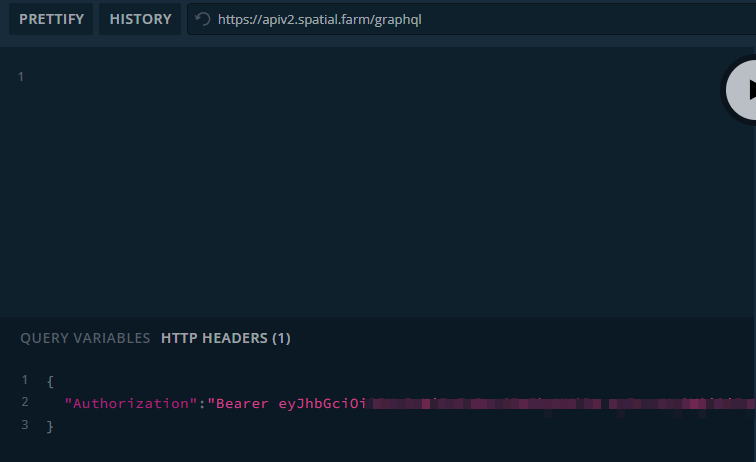Viewport: 756px width, 462px height.
Task: Click line number 2 in headers gutter
Action: (x=25, y=402)
